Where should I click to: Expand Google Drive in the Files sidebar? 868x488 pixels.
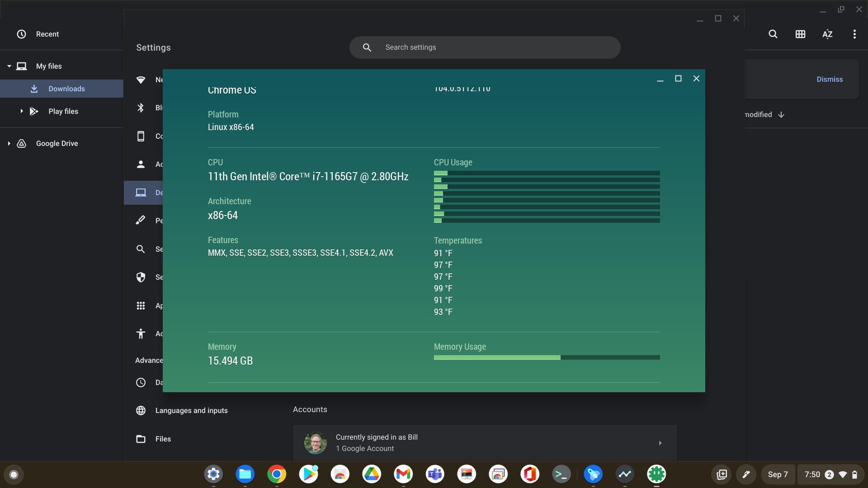(x=9, y=143)
